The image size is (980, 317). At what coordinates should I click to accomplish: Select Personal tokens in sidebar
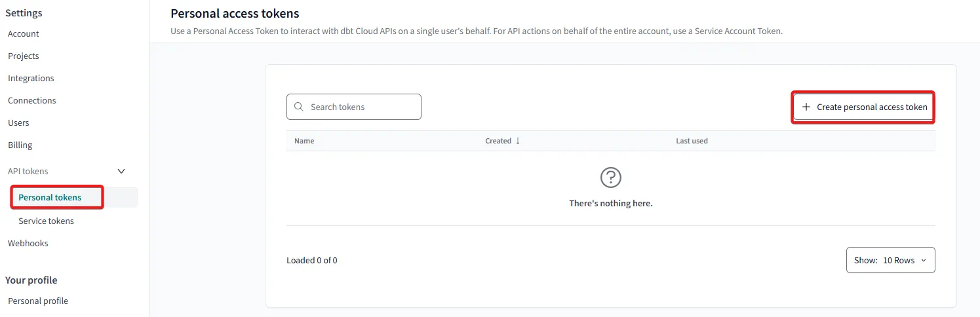[50, 197]
